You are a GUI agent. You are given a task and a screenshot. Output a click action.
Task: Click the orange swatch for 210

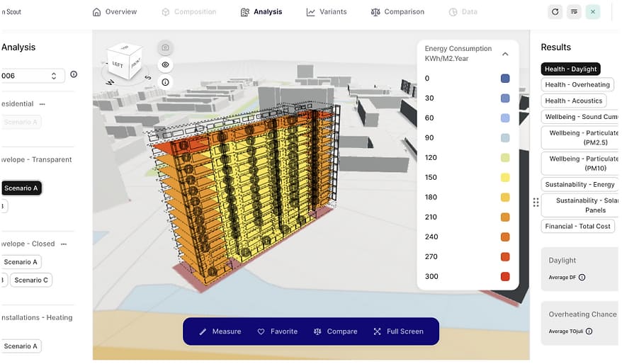pyautogui.click(x=505, y=217)
